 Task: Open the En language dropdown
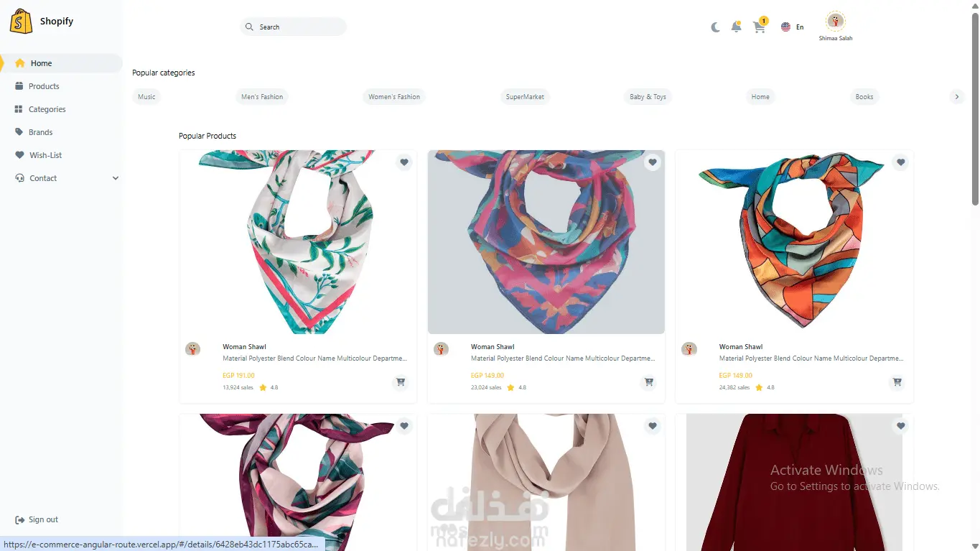(x=793, y=27)
